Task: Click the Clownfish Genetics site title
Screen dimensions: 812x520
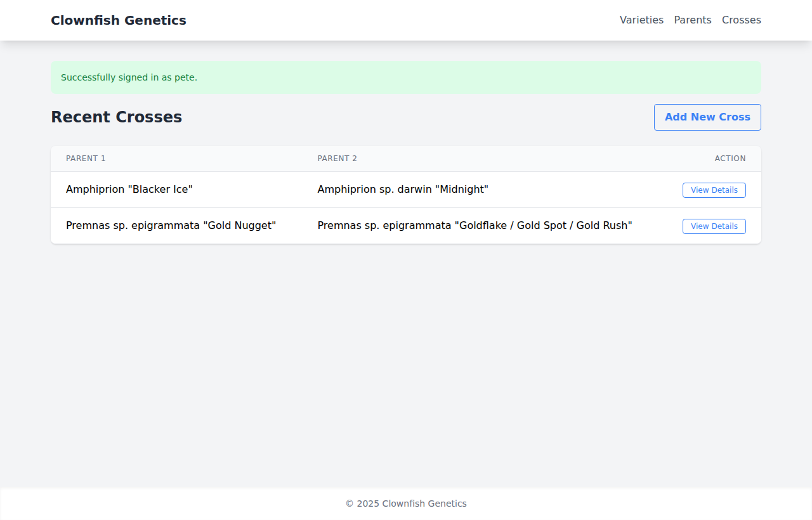Action: 119,20
